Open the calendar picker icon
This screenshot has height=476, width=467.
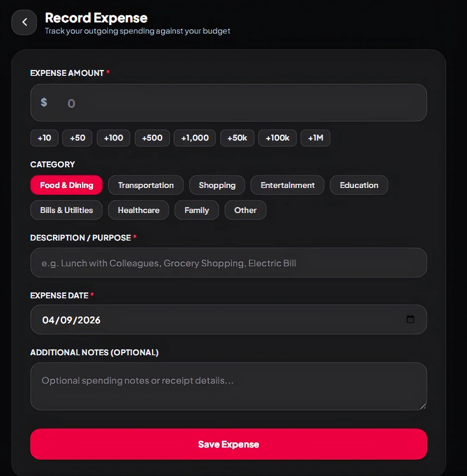point(410,319)
